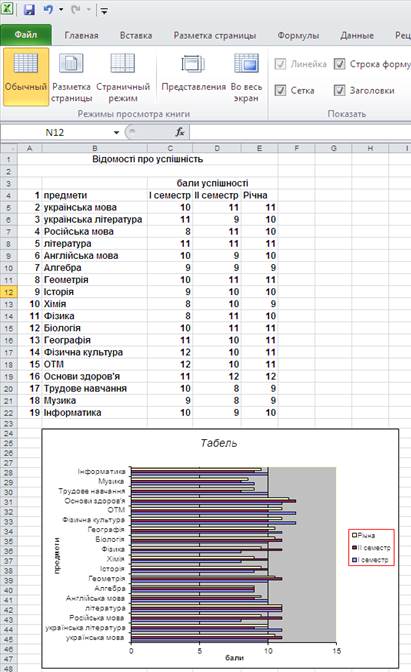Image resolution: width=411 pixels, height=672 pixels.
Task: Switch to the Вставка tab
Action: point(136,36)
